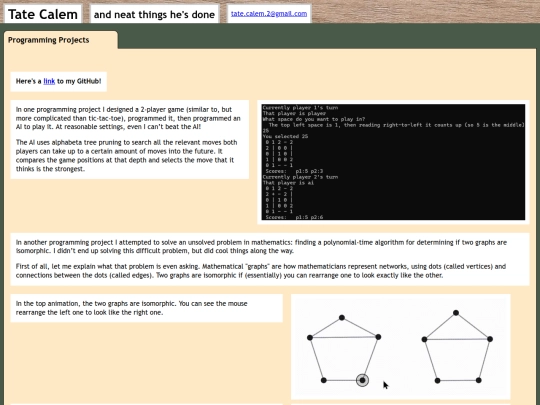Click the 'In the top animation' caption
This screenshot has height=405, width=540.
pos(132,308)
